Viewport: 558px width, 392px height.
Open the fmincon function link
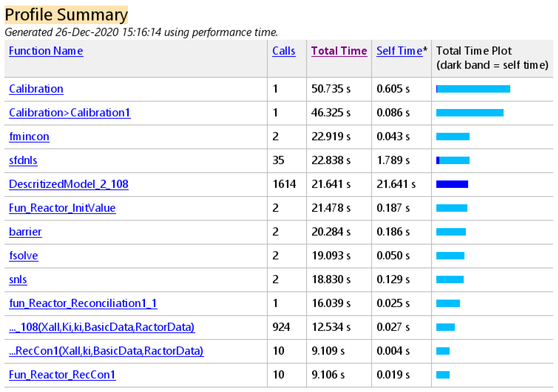29,137
